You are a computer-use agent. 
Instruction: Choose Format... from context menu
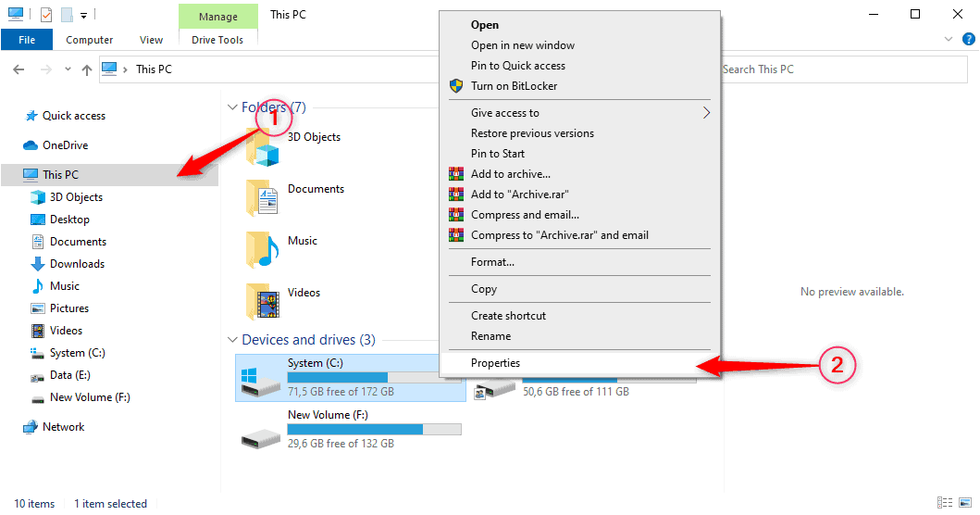coord(492,262)
